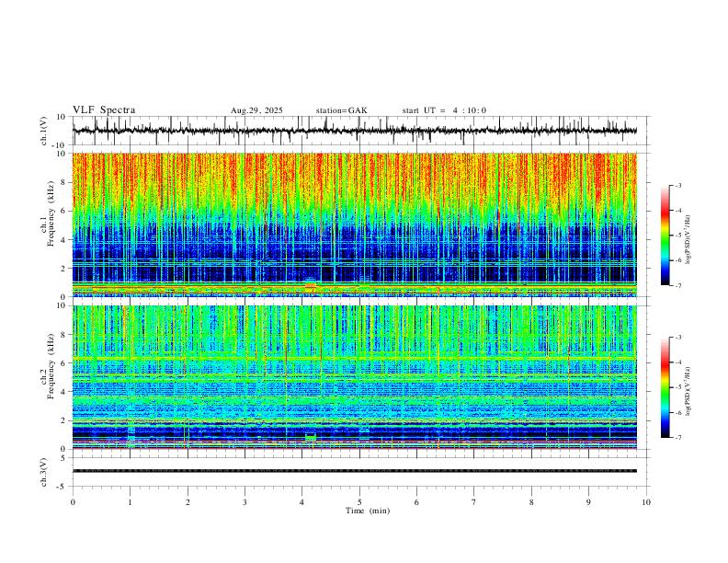Click the ch.1 spectrogram color scale bar
The image size is (728, 563).
point(665,236)
